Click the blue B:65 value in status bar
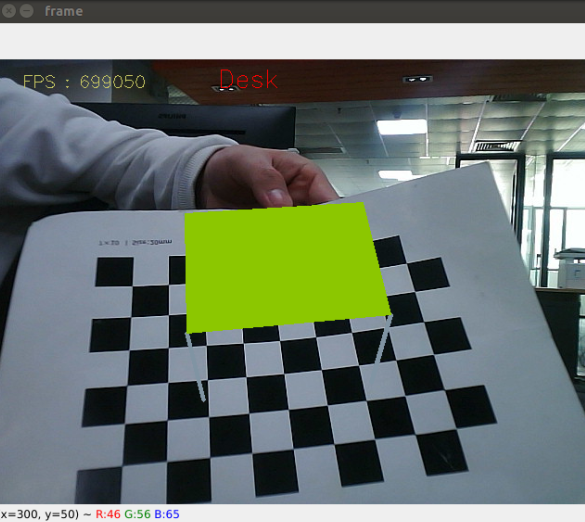The height and width of the screenshot is (522, 585). coord(167,514)
